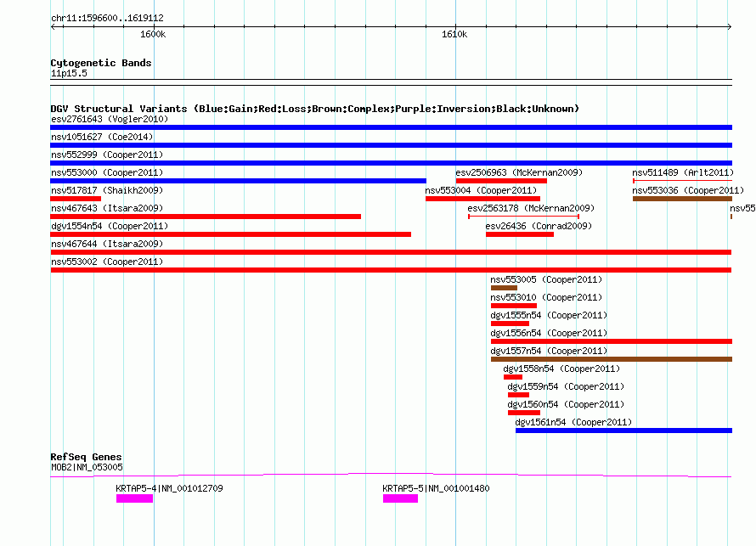This screenshot has height=546, width=756.
Task: Click the dgv1560n54 (Cooper2011) red bar
Action: click(524, 413)
